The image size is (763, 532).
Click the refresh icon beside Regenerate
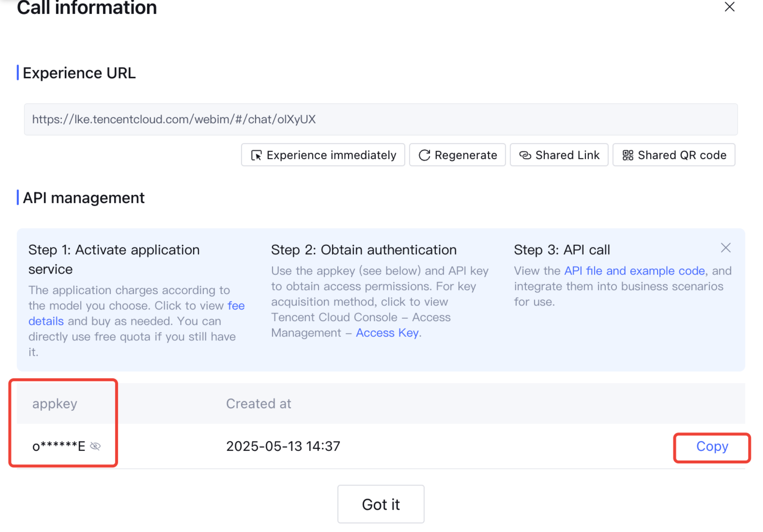[424, 155]
